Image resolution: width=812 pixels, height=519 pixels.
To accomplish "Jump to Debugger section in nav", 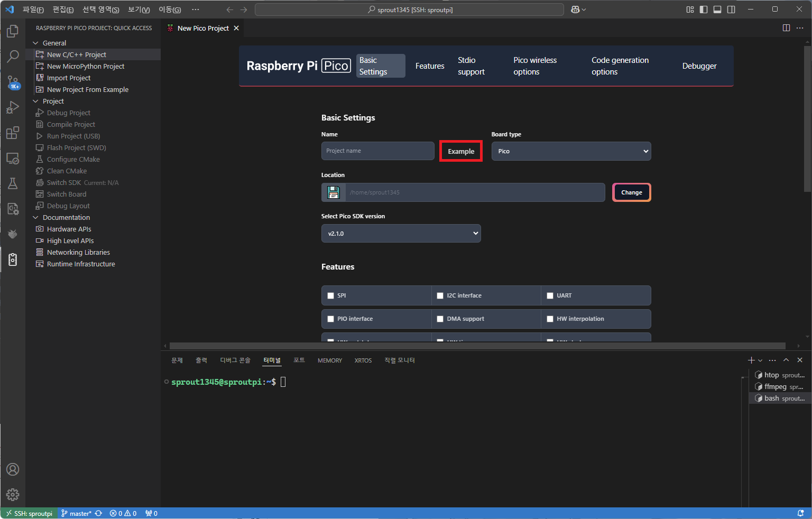I will pyautogui.click(x=699, y=66).
